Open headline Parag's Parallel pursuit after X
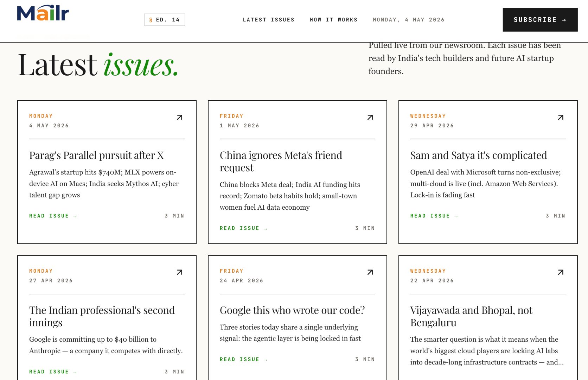The image size is (588, 380). [x=96, y=155]
